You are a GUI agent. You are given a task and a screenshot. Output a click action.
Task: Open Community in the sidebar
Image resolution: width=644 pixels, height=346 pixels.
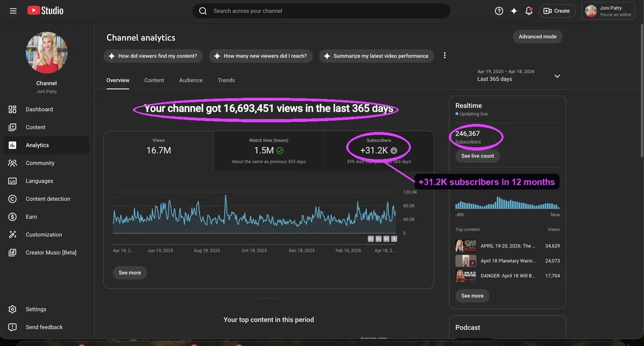(47, 163)
